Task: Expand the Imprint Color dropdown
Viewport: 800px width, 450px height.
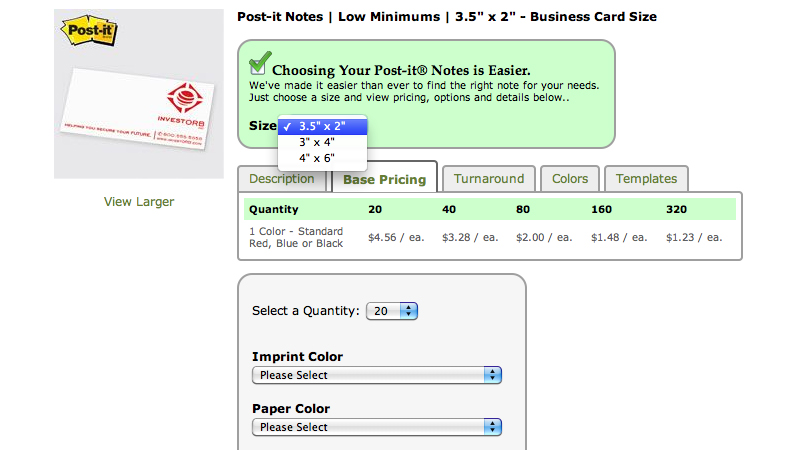Action: [x=376, y=375]
